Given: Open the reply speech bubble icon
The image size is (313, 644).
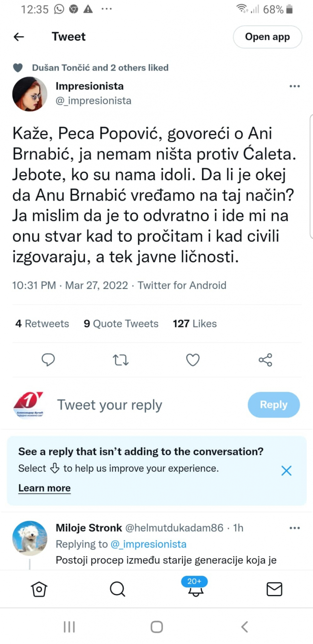Looking at the screenshot, I should (48, 360).
